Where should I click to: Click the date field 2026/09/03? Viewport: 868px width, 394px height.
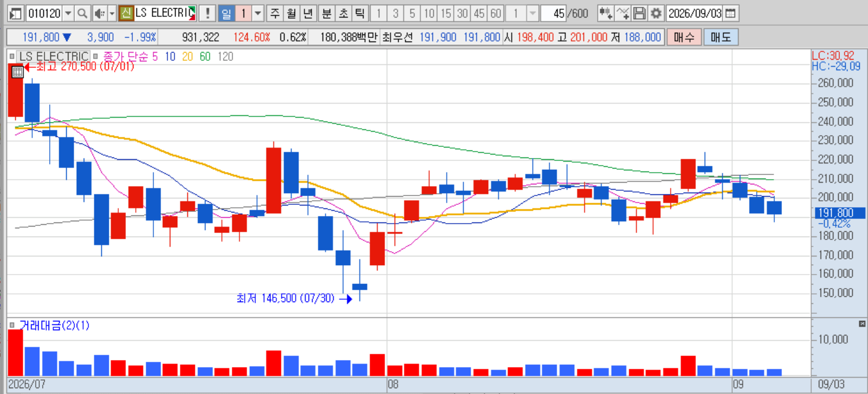[695, 13]
